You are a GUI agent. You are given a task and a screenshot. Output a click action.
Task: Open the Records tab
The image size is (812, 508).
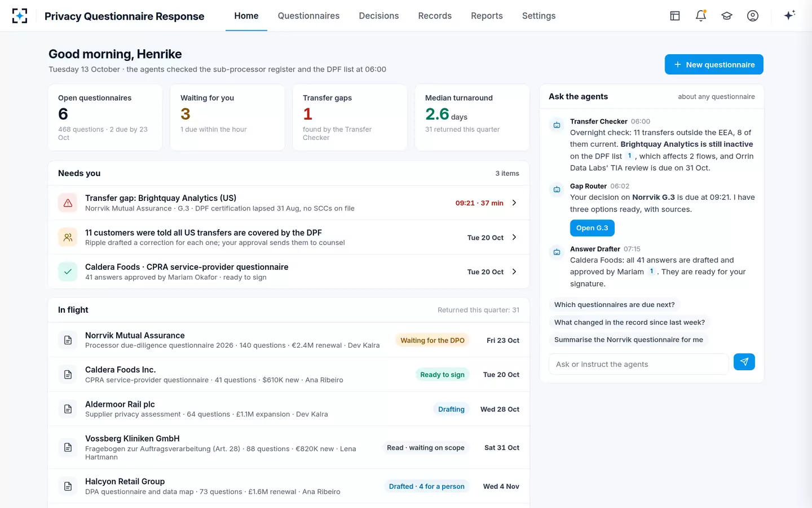(435, 16)
